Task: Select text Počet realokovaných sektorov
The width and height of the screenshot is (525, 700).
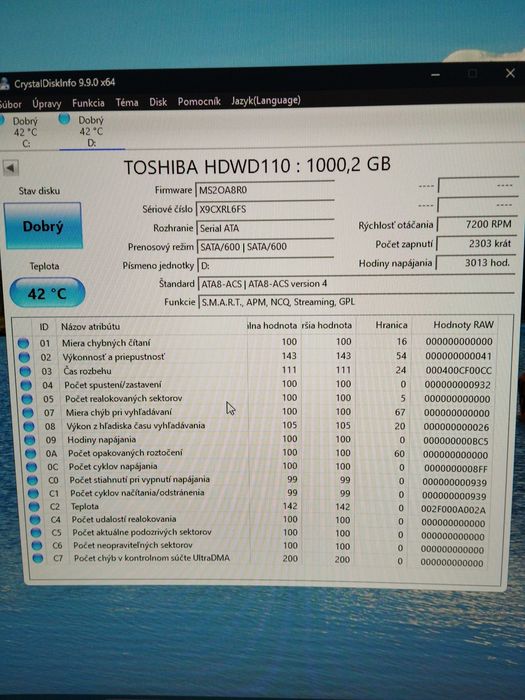Action: click(124, 398)
